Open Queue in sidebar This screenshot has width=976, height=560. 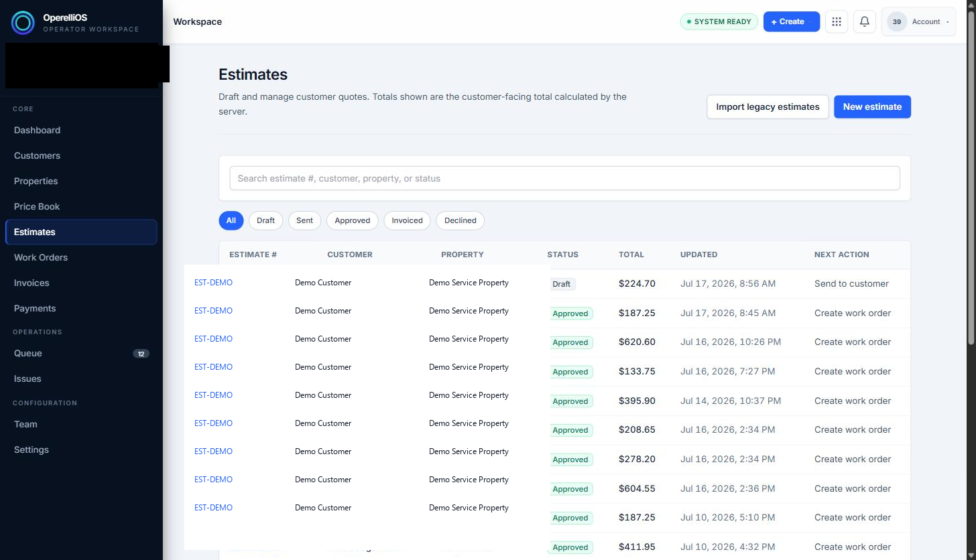(x=81, y=353)
